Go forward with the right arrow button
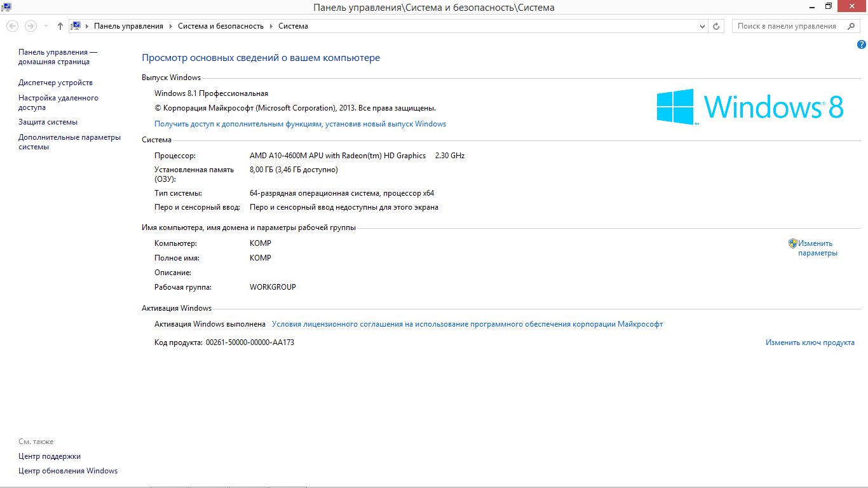Viewport: 868px width, 488px height. [x=30, y=26]
